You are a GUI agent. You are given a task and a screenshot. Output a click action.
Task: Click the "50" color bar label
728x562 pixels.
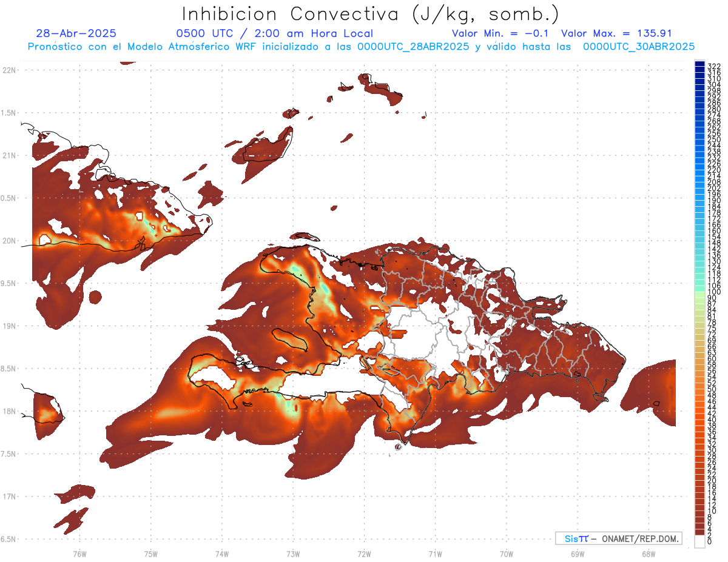pyautogui.click(x=712, y=389)
